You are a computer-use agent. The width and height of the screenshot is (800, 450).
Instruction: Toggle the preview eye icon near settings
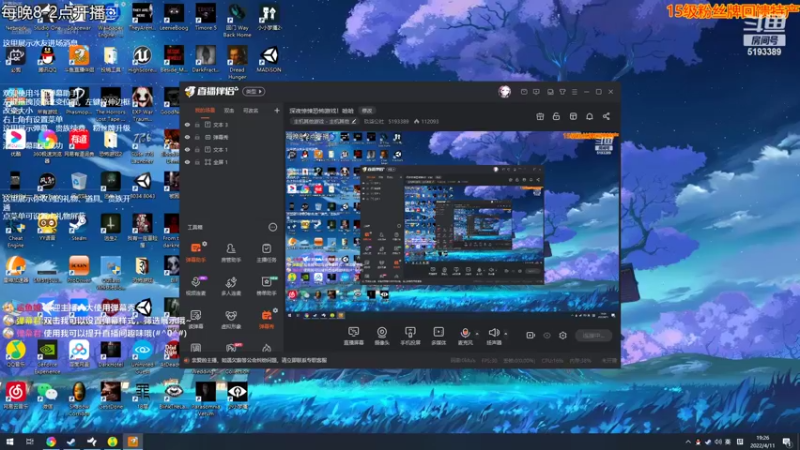point(546,335)
